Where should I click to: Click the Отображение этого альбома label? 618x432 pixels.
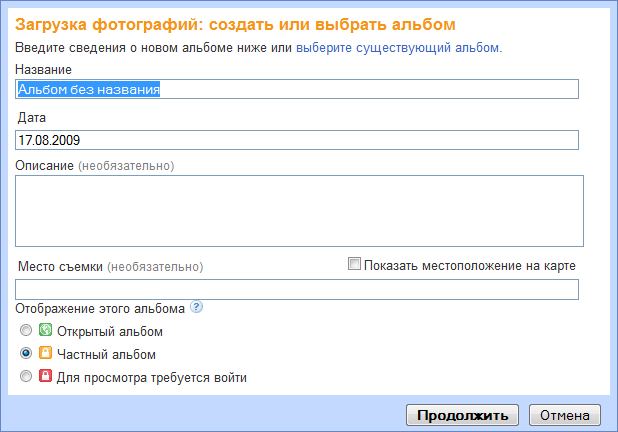tap(100, 309)
